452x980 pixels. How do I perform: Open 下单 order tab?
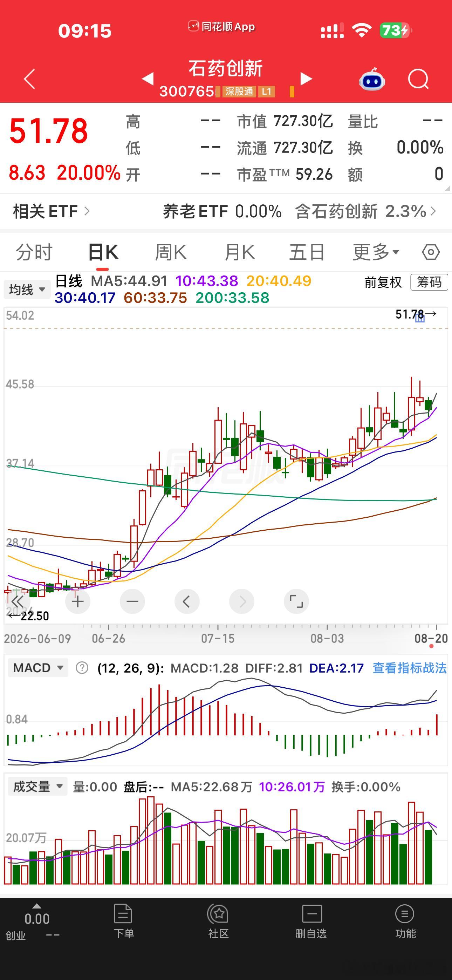(x=123, y=922)
